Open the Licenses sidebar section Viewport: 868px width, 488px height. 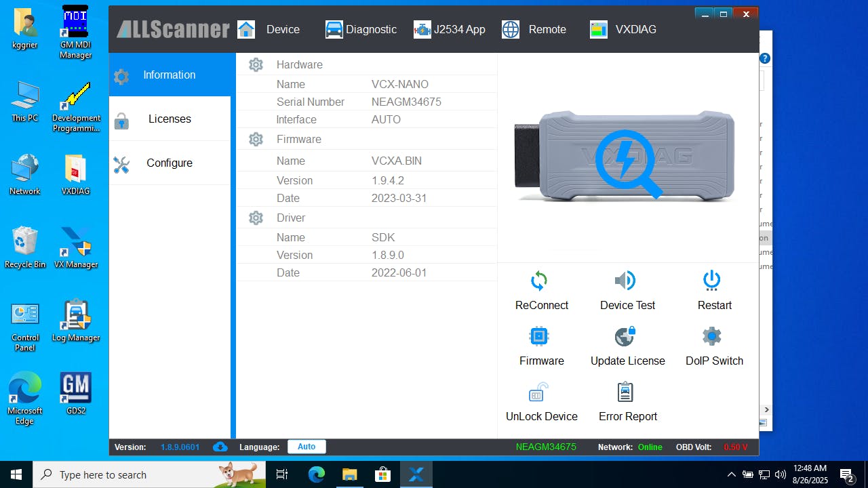point(170,119)
